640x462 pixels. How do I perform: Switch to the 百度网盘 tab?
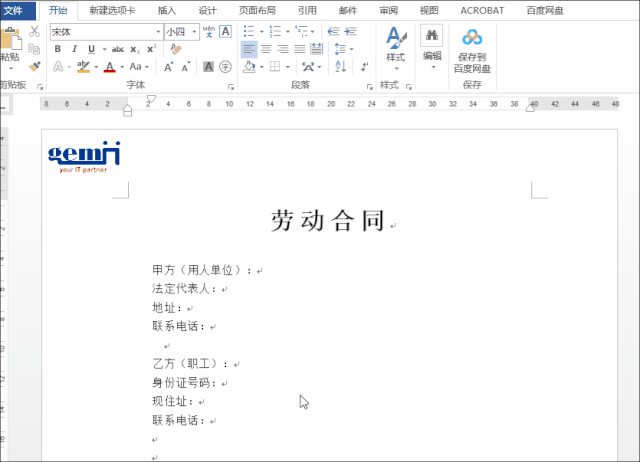tap(545, 11)
